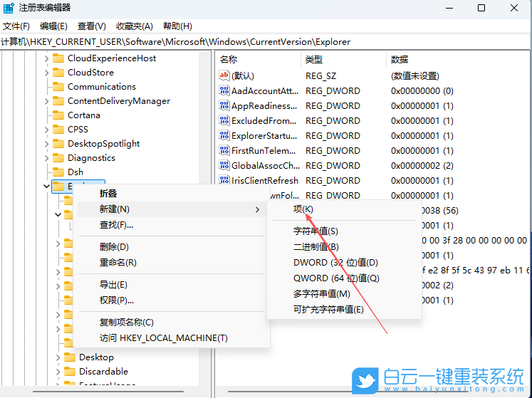Expand the CloudExperienceHost key
Screen dimensions: 532x398
46,58
